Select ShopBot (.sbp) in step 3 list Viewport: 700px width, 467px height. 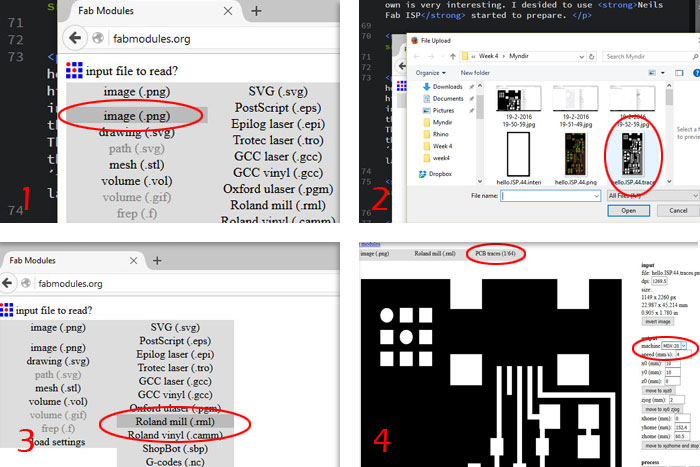[x=175, y=448]
